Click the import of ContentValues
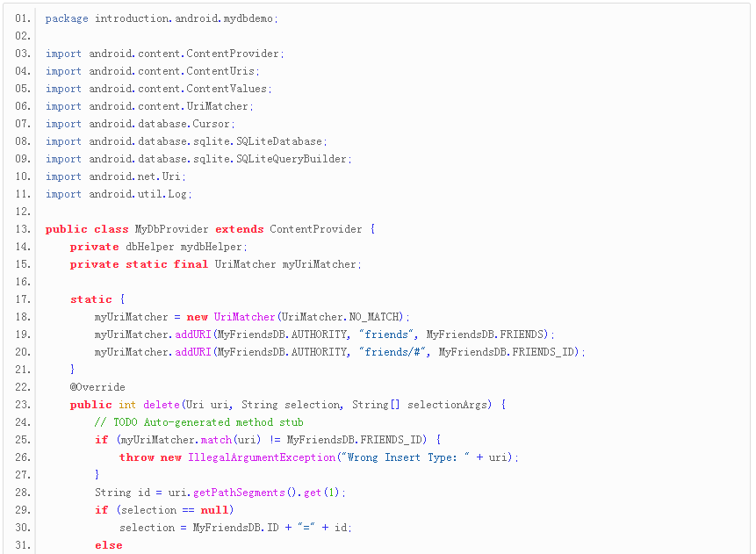The image size is (756, 554). (x=159, y=89)
